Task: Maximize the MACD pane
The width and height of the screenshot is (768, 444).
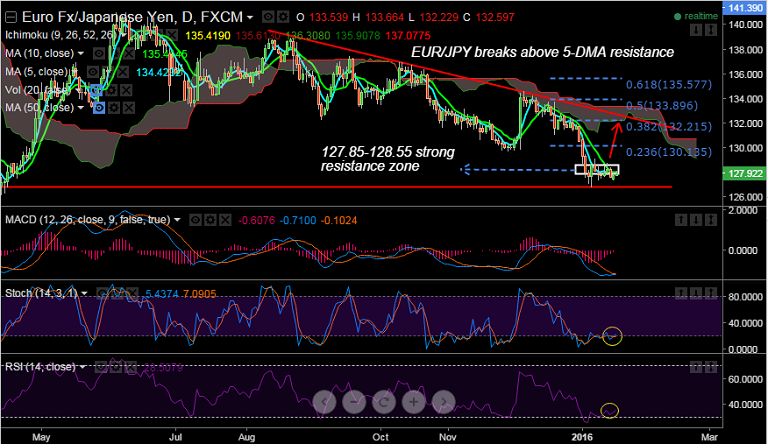Action: pos(711,220)
